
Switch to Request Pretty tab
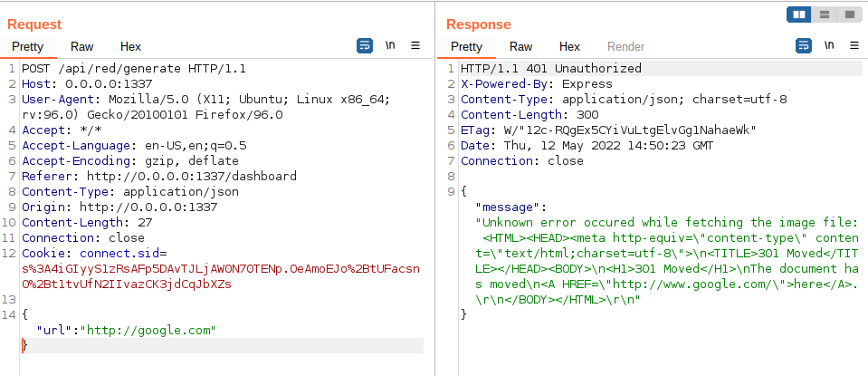(28, 47)
